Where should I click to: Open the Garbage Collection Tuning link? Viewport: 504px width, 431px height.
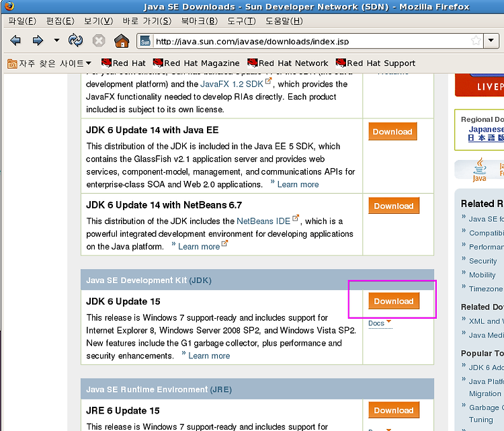(487, 414)
